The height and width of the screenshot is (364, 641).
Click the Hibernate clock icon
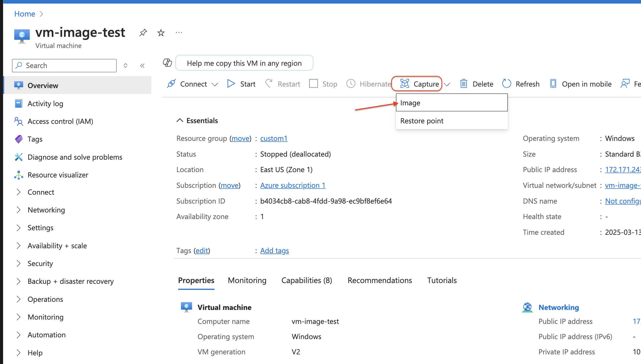coord(351,84)
